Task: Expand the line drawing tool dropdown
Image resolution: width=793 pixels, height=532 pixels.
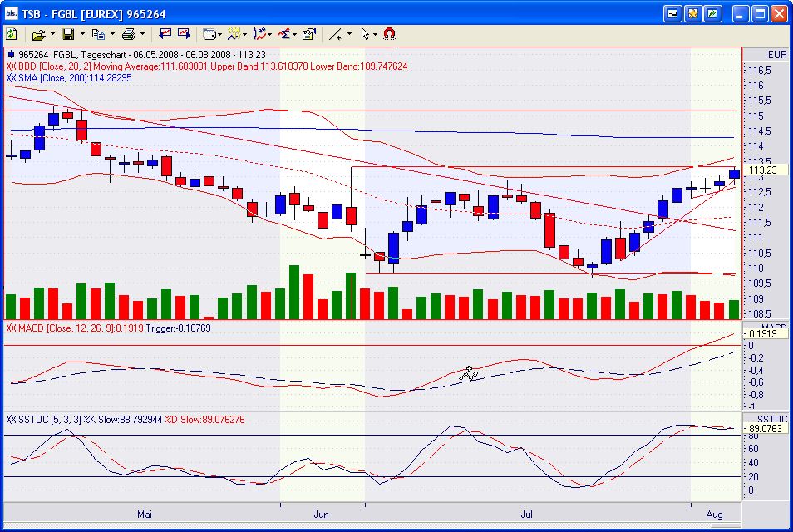Action: coord(349,34)
